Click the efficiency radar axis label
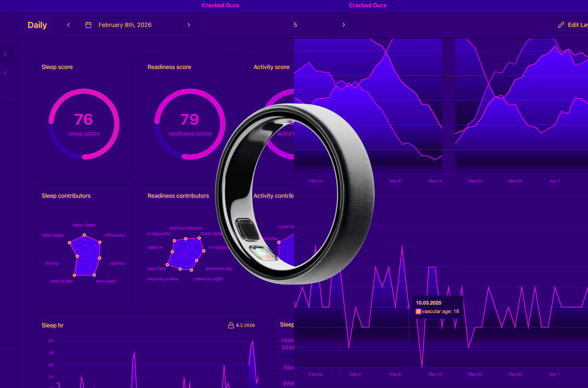The image size is (588, 388). [115, 235]
